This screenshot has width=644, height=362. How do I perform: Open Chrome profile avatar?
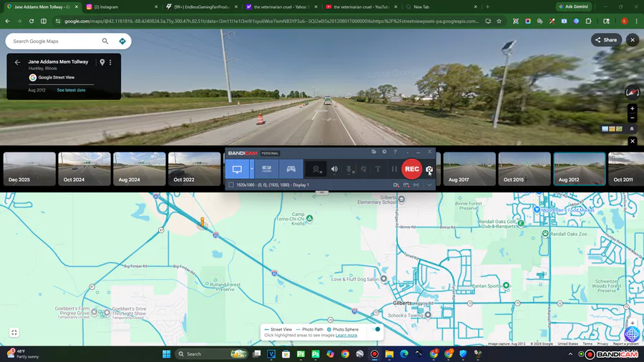(x=624, y=21)
